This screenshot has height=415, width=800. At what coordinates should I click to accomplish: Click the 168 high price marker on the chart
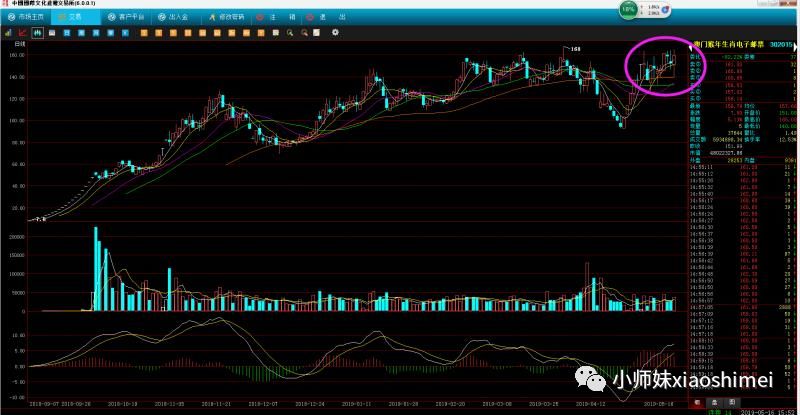[x=576, y=49]
